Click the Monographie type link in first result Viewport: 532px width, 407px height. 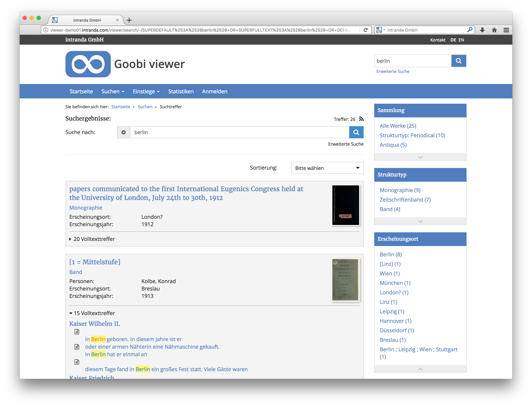coord(86,208)
